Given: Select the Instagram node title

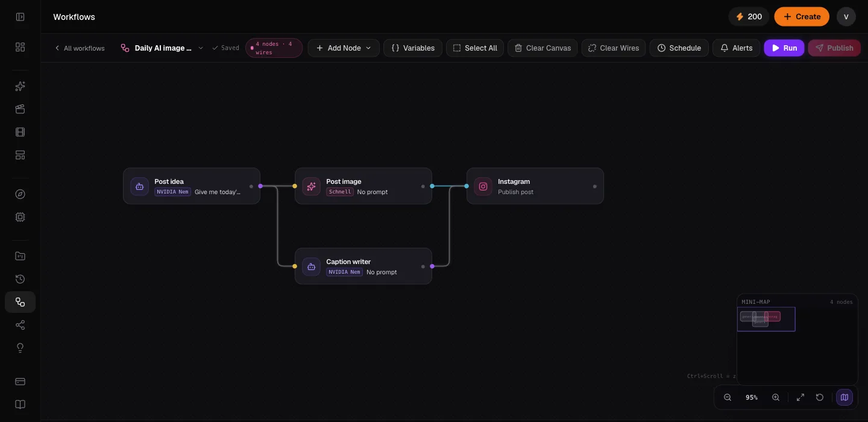Looking at the screenshot, I should coord(514,181).
